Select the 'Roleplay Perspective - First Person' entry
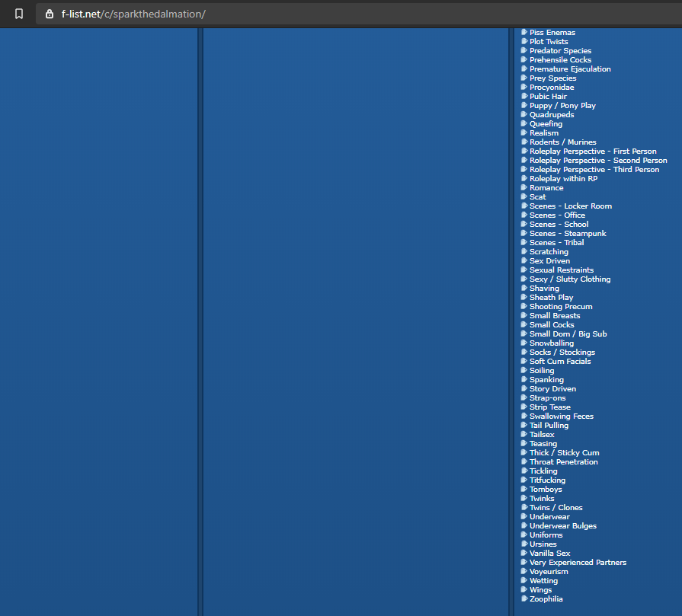682x616 pixels. 593,152
